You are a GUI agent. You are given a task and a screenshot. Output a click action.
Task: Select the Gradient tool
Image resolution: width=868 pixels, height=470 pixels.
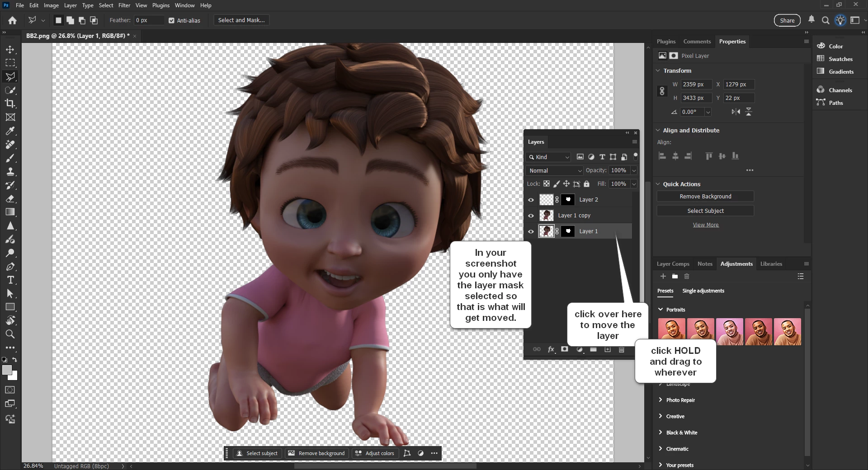pyautogui.click(x=10, y=212)
